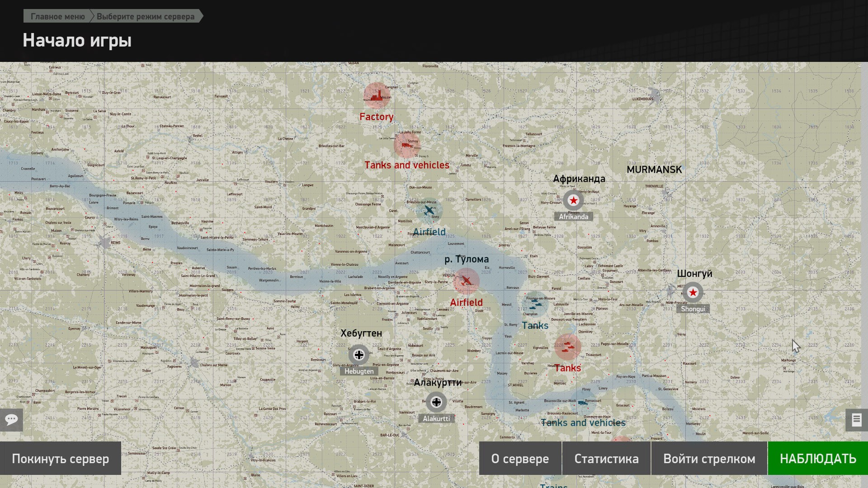The image size is (868, 488).
Task: Click the red Tanks label text
Action: (568, 368)
